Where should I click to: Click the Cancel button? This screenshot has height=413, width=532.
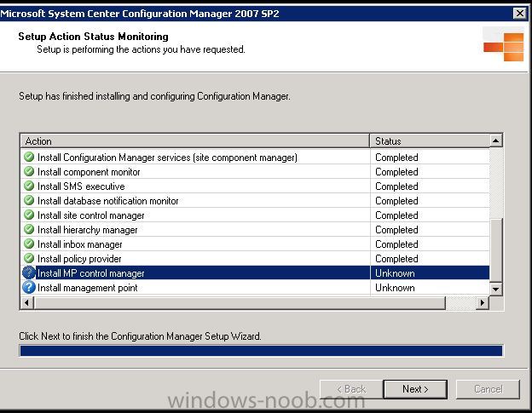coord(488,389)
